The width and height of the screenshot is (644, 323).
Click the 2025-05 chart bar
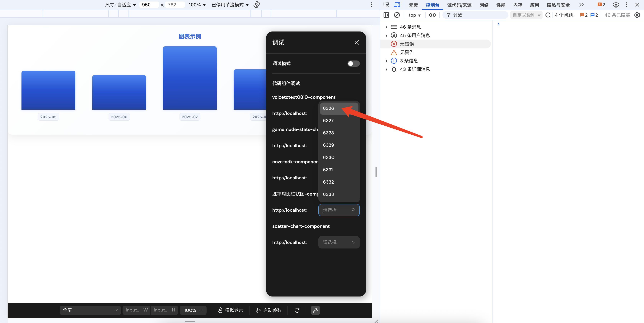coord(48,90)
